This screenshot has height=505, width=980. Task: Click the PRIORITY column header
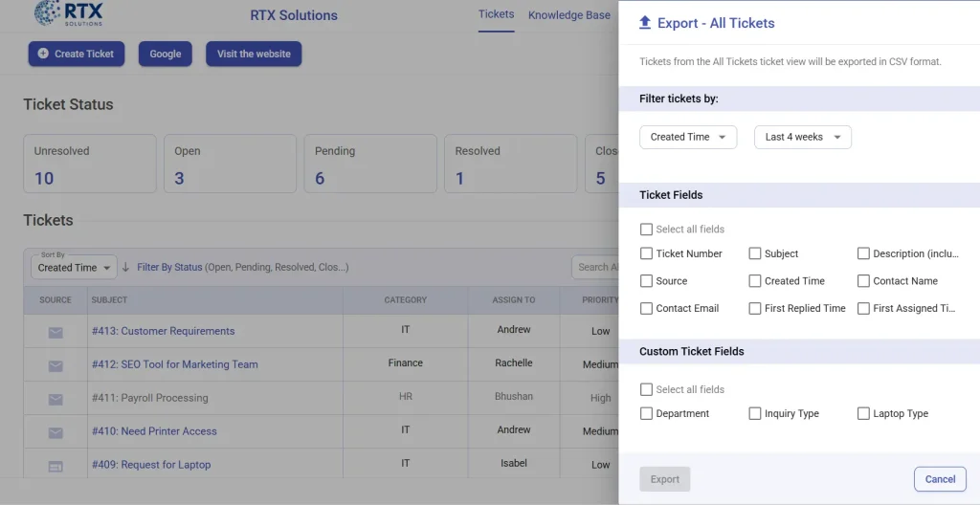pos(600,300)
